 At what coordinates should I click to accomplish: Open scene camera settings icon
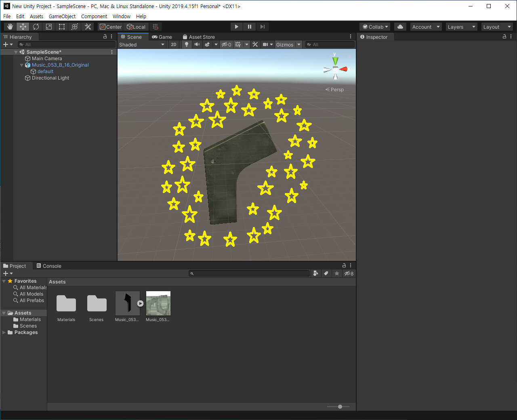265,44
